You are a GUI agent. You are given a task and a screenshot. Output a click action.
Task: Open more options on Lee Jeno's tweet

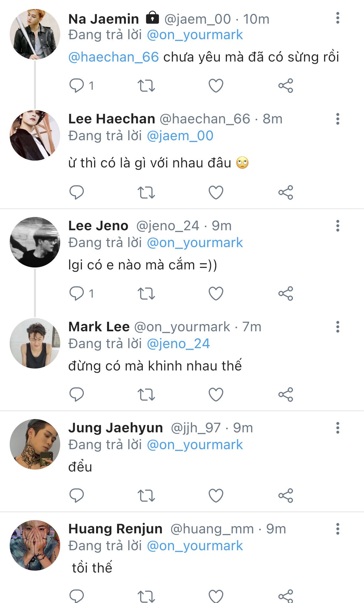pos(337,226)
